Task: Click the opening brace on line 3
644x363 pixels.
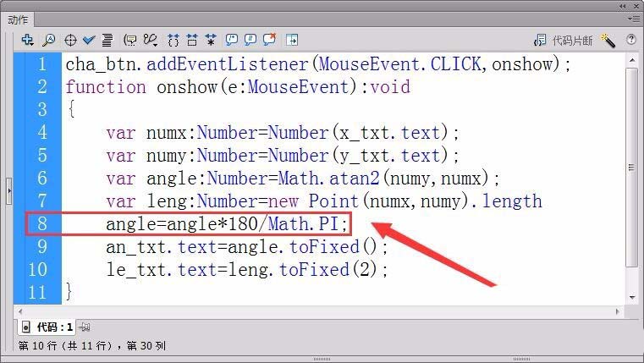Action: pos(71,109)
